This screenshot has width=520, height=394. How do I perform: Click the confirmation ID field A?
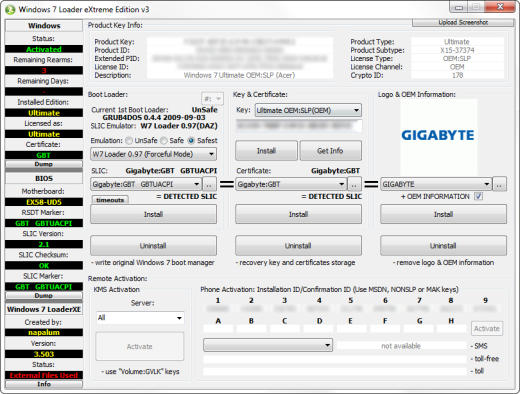click(x=218, y=329)
